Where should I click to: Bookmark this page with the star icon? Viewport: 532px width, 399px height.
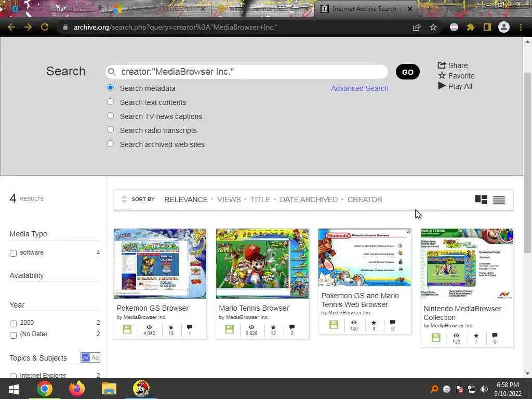(433, 27)
